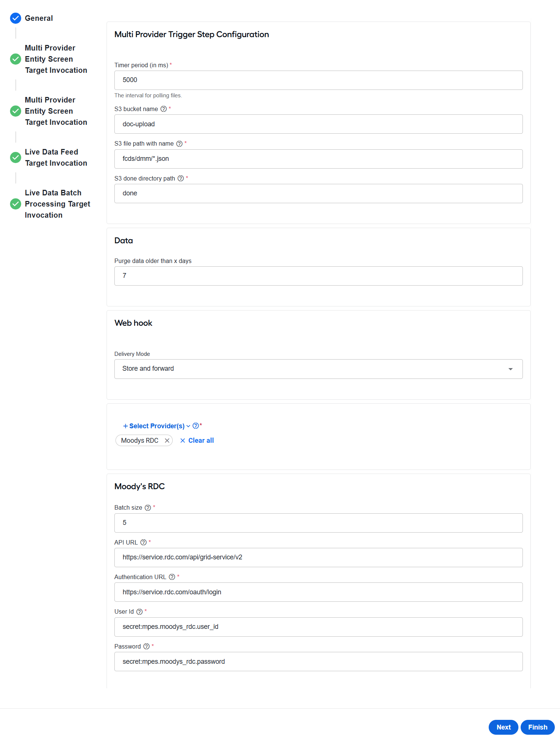Expand the Select Provider(s) dropdown
Image resolution: width=560 pixels, height=744 pixels.
156,426
